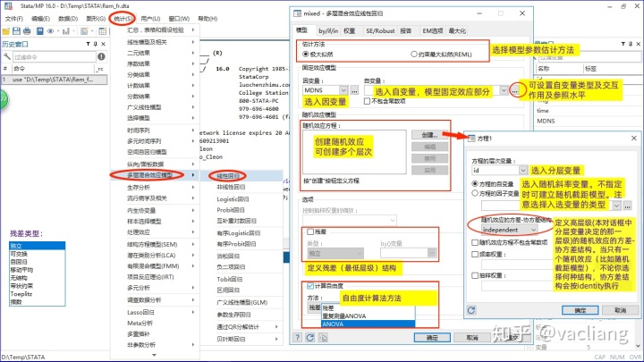
Task: Toggle the 计算自由度 checkbox
Action: (x=310, y=286)
